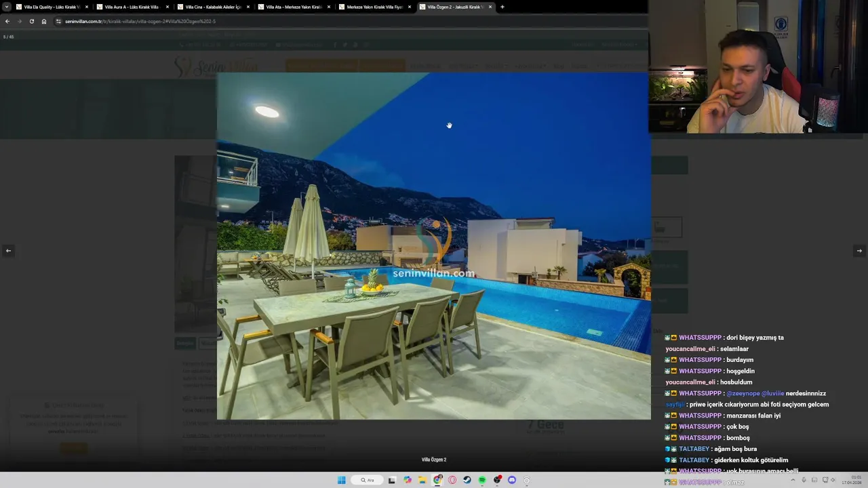
Task: Click the 'Villa Özgen 2' photo caption
Action: [434, 460]
